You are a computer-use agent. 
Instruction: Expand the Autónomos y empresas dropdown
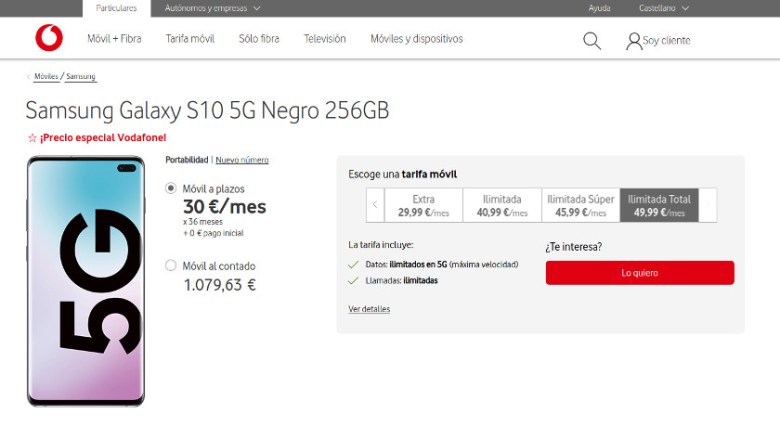(215, 8)
